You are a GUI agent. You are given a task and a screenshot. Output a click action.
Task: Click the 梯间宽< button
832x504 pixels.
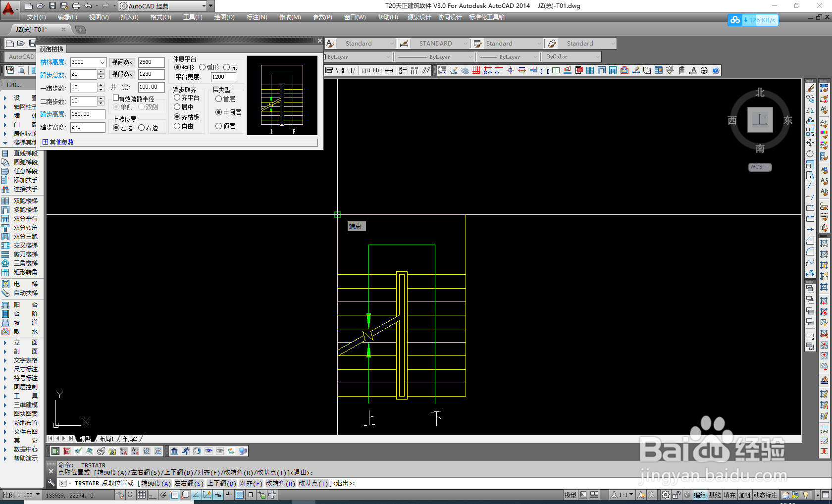pos(122,62)
